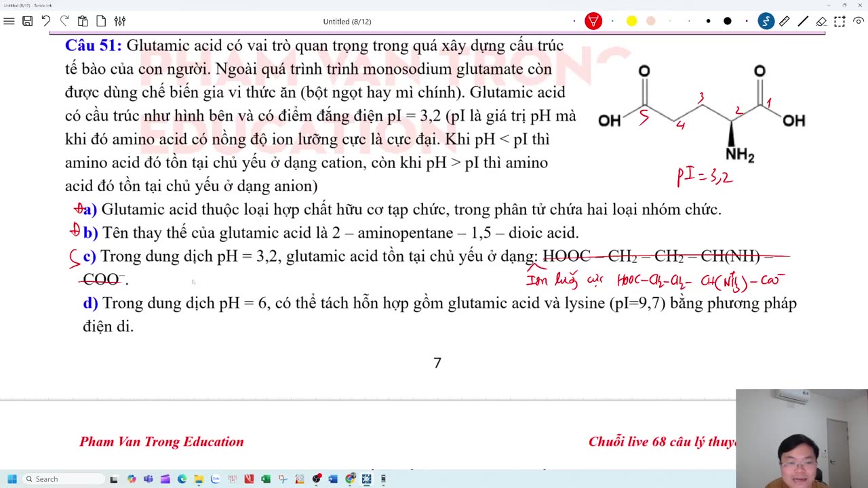Click the heading "Câu 51:"
The image size is (868, 488).
pos(93,45)
